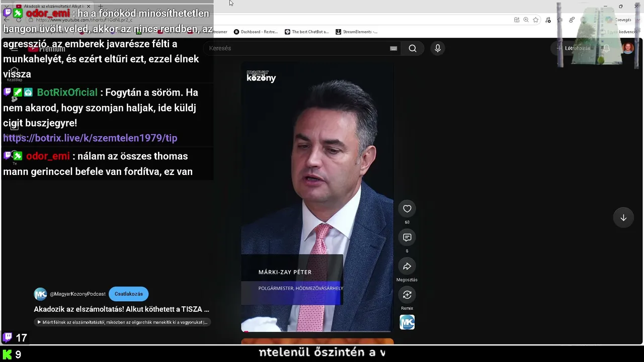This screenshot has height=362, width=644.
Task: Open the on-screen keyboard in search box
Action: (x=393, y=48)
